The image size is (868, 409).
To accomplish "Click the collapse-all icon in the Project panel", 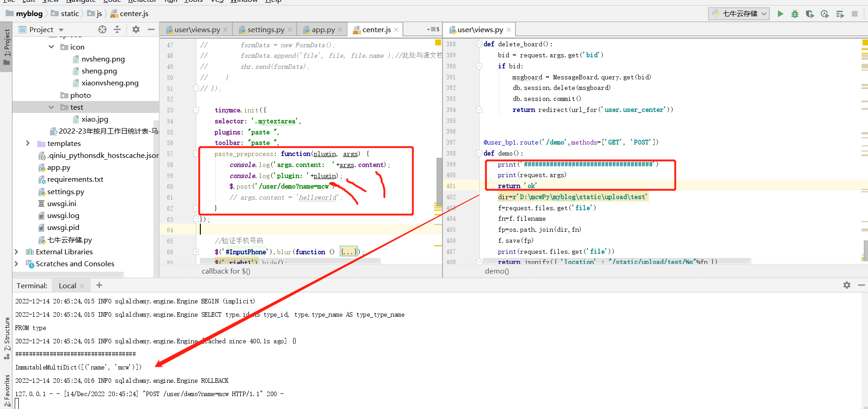I will pyautogui.click(x=117, y=29).
